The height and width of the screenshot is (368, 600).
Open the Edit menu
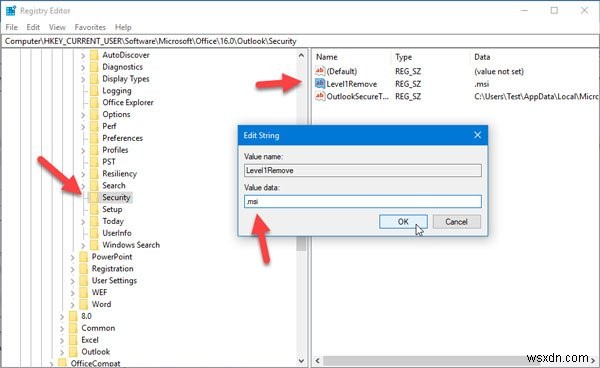33,27
